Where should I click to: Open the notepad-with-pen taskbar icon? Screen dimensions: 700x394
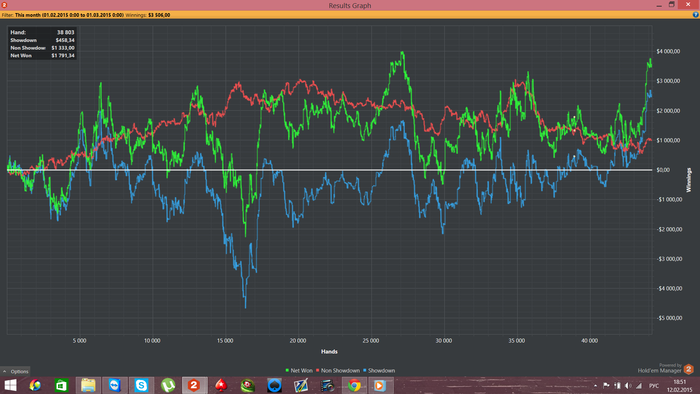[300, 385]
